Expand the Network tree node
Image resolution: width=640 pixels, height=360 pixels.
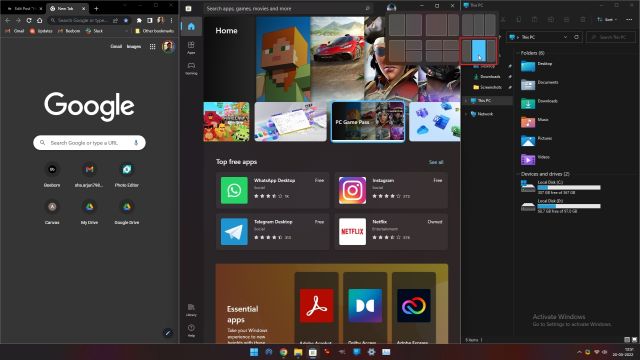point(466,114)
